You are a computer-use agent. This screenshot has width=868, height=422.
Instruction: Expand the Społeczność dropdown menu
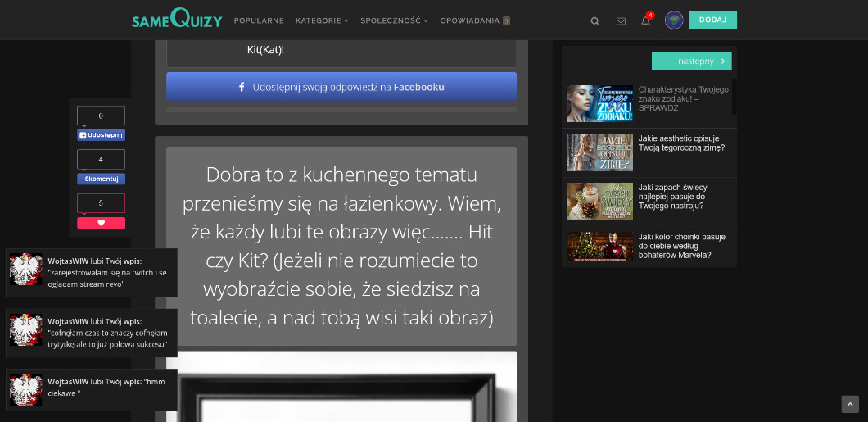point(394,20)
